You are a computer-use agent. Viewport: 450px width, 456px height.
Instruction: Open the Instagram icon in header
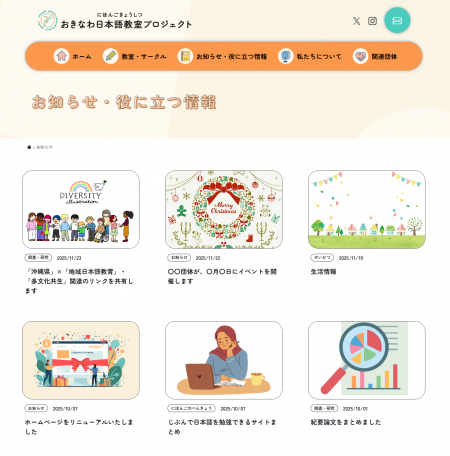[372, 21]
